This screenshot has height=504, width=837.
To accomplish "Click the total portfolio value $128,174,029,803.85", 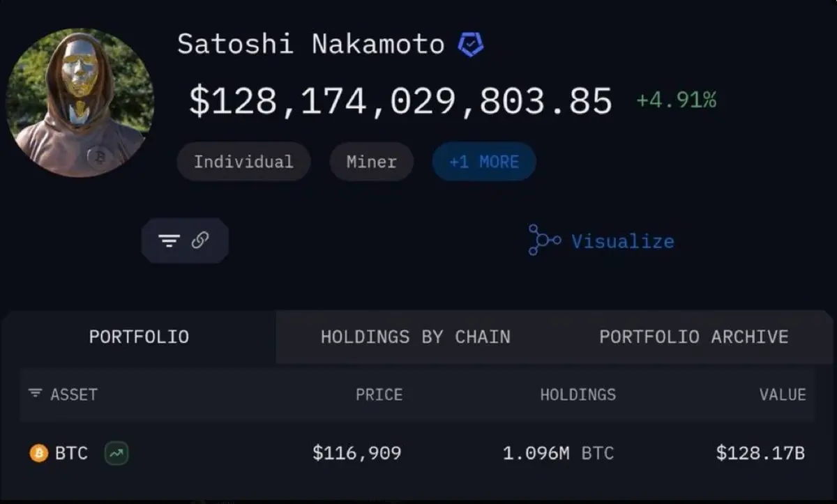I will (x=400, y=101).
